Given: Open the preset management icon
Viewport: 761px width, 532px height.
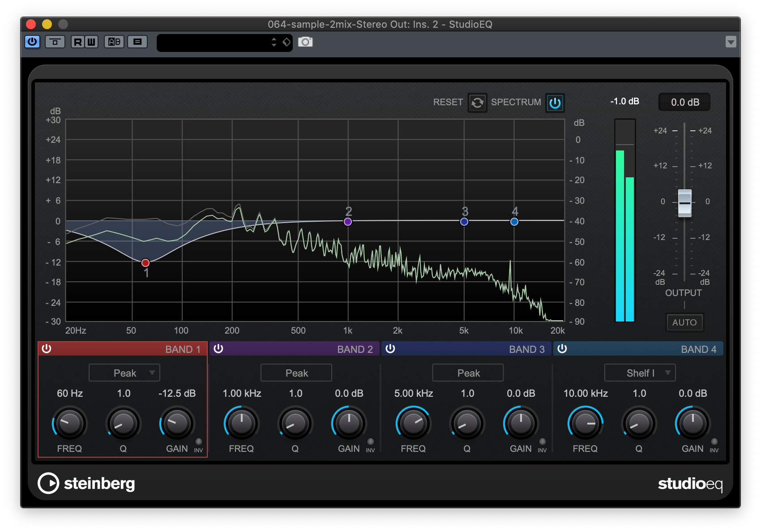Looking at the screenshot, I should (x=137, y=42).
